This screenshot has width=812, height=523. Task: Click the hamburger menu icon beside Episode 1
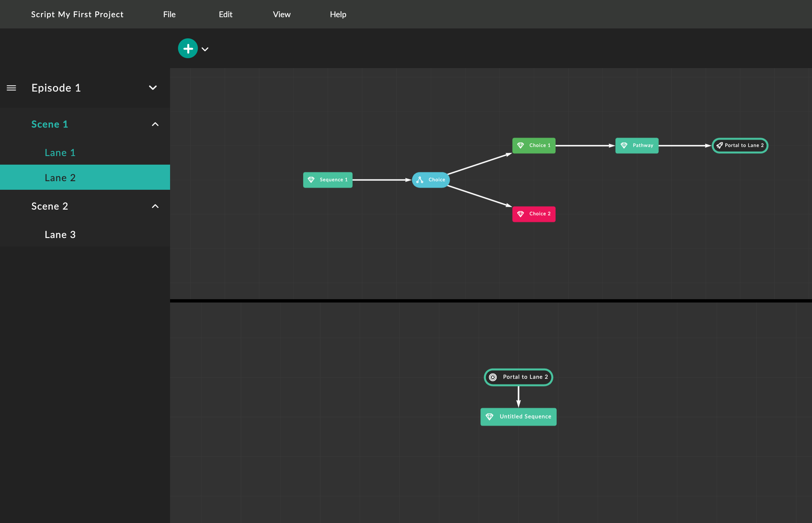[11, 88]
